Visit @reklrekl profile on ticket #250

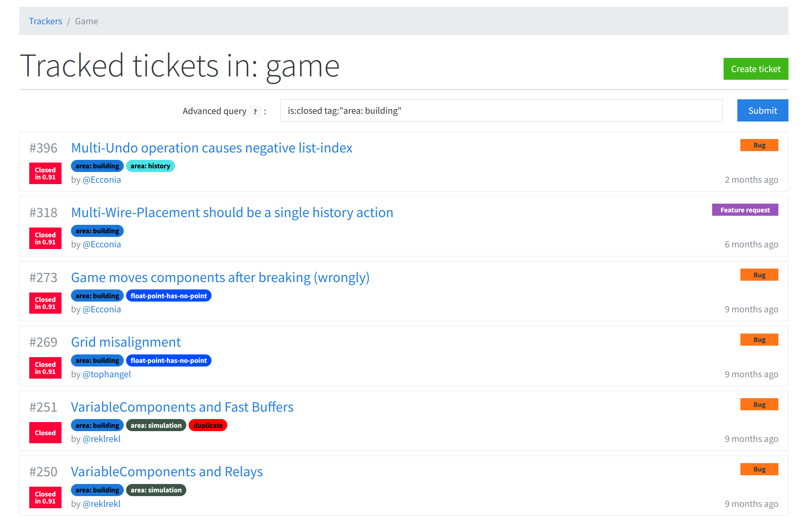point(102,504)
